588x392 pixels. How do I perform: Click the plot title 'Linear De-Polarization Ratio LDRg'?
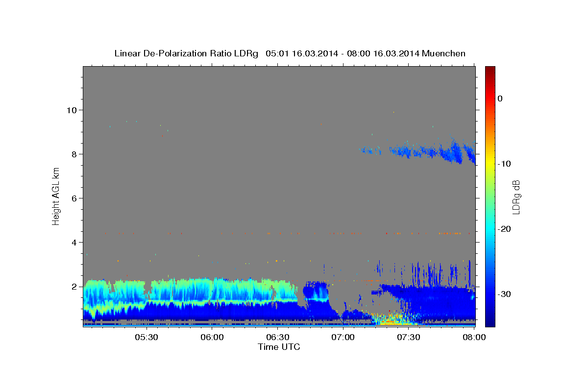tap(186, 53)
